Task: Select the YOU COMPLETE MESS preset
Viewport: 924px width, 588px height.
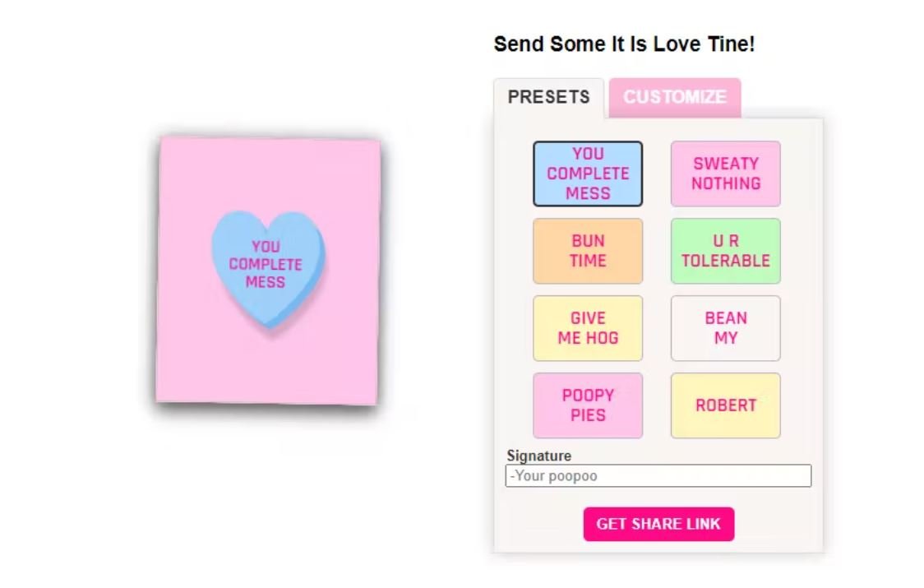Action: click(588, 174)
